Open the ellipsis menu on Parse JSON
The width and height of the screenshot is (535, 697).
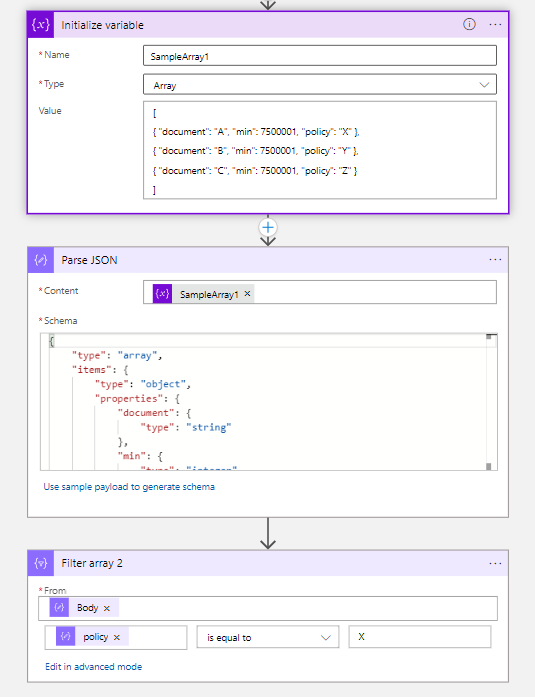click(495, 260)
